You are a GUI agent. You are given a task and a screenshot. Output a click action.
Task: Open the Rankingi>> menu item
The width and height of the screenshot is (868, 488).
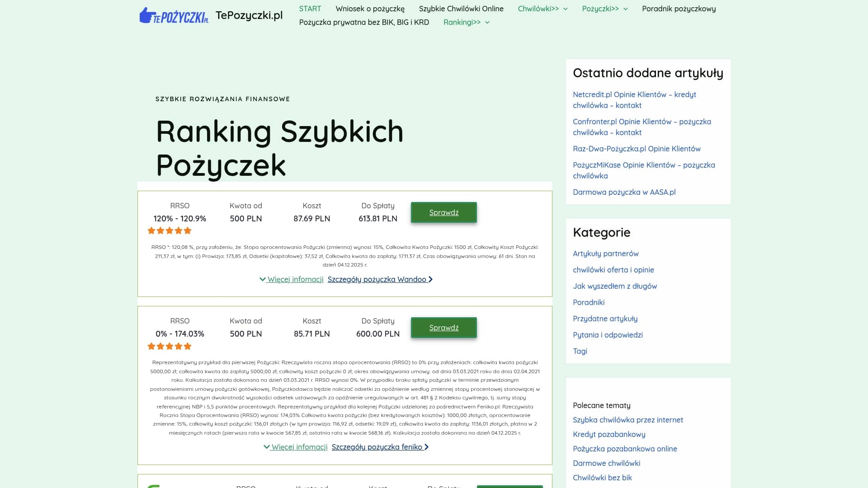(x=462, y=22)
